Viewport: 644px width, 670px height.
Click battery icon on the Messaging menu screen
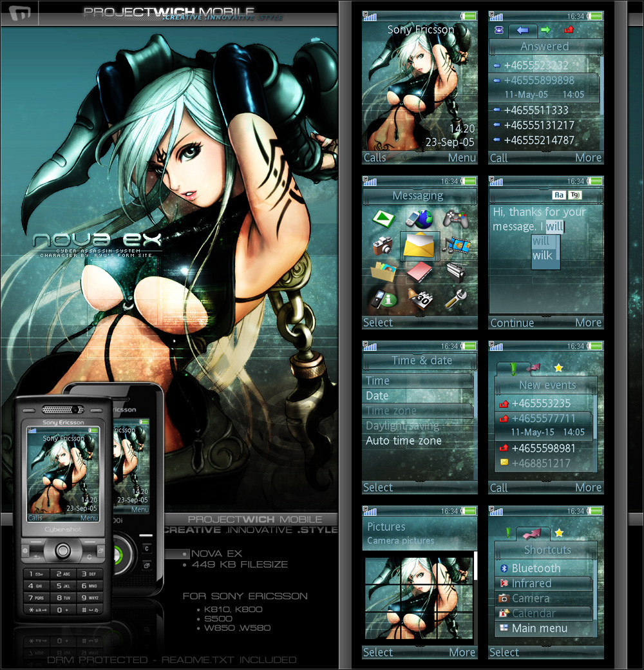(x=468, y=181)
